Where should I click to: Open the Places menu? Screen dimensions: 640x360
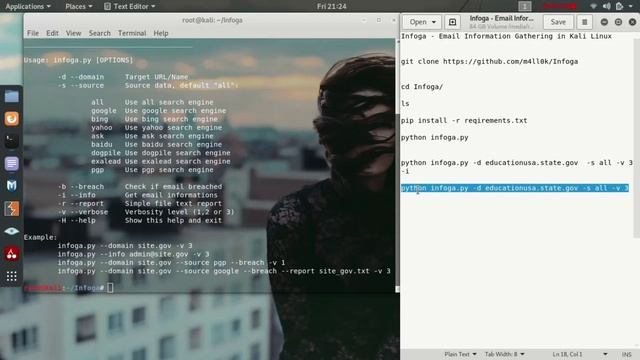point(78,6)
